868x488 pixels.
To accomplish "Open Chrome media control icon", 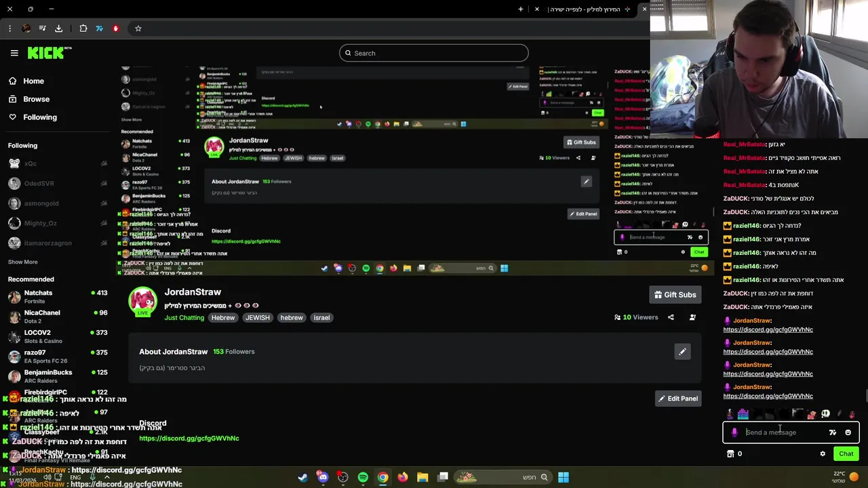I will click(x=42, y=28).
